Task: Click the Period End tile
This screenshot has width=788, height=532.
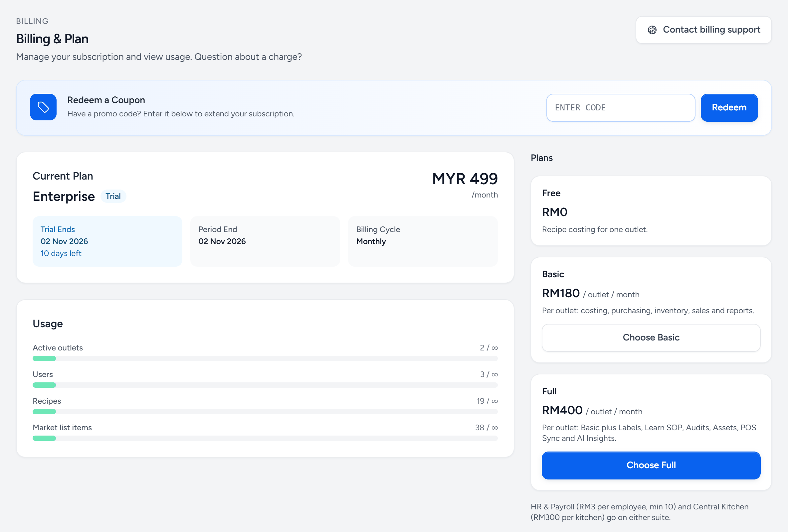Action: coord(265,241)
